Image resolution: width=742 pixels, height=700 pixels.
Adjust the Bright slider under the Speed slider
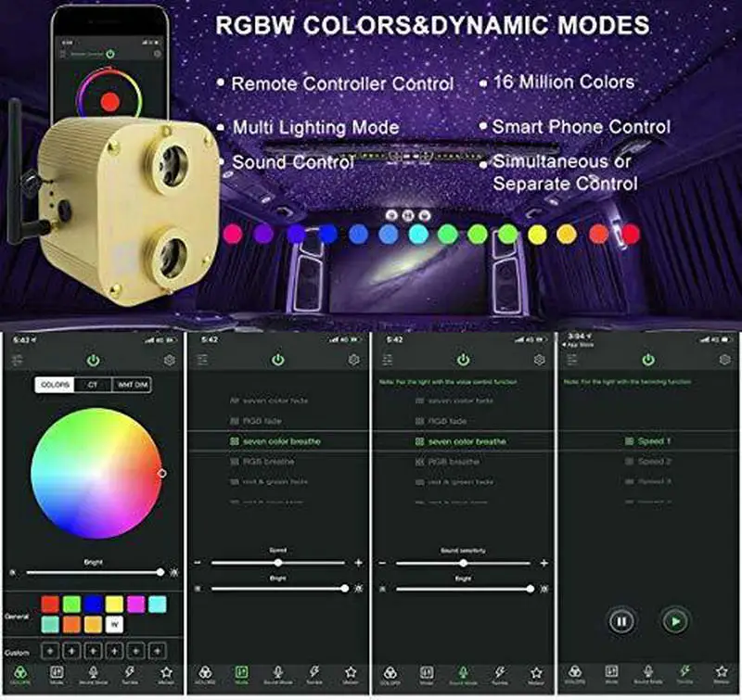point(278,589)
